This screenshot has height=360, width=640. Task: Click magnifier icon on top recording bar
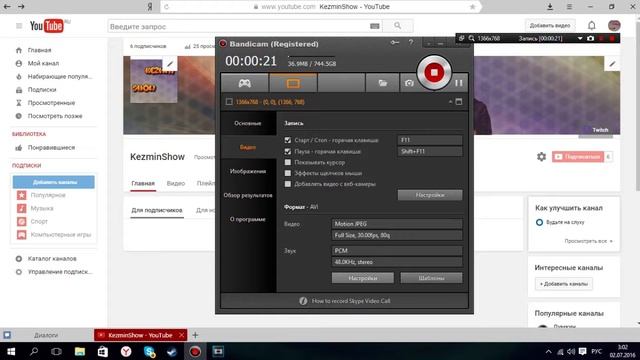pyautogui.click(x=471, y=38)
